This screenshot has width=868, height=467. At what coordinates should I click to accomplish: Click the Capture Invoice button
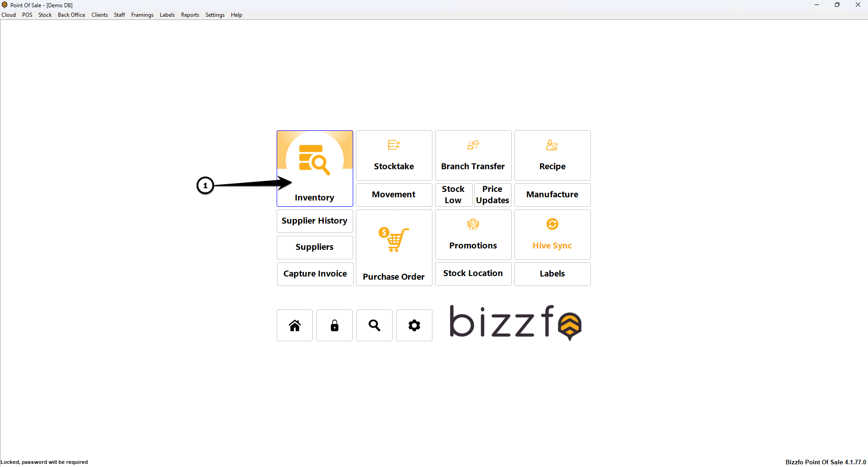coord(315,274)
